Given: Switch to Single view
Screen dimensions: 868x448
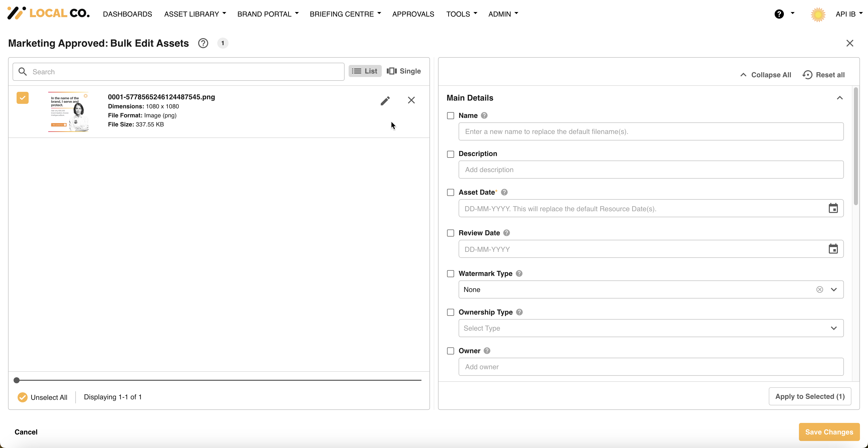Looking at the screenshot, I should tap(404, 71).
